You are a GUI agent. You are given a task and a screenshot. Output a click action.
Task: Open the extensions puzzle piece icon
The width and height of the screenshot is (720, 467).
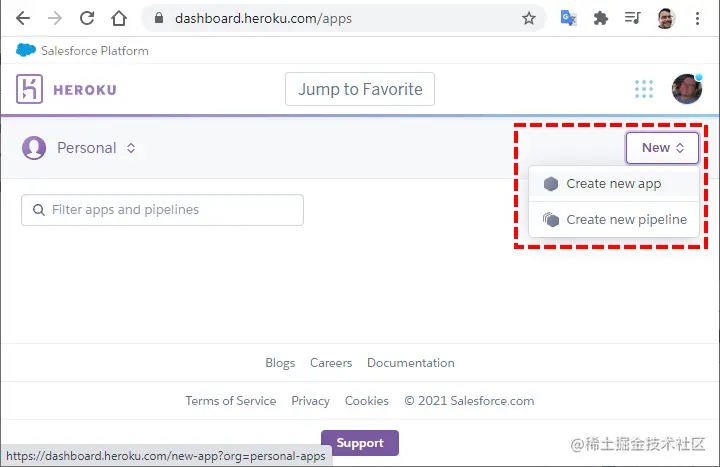(601, 18)
